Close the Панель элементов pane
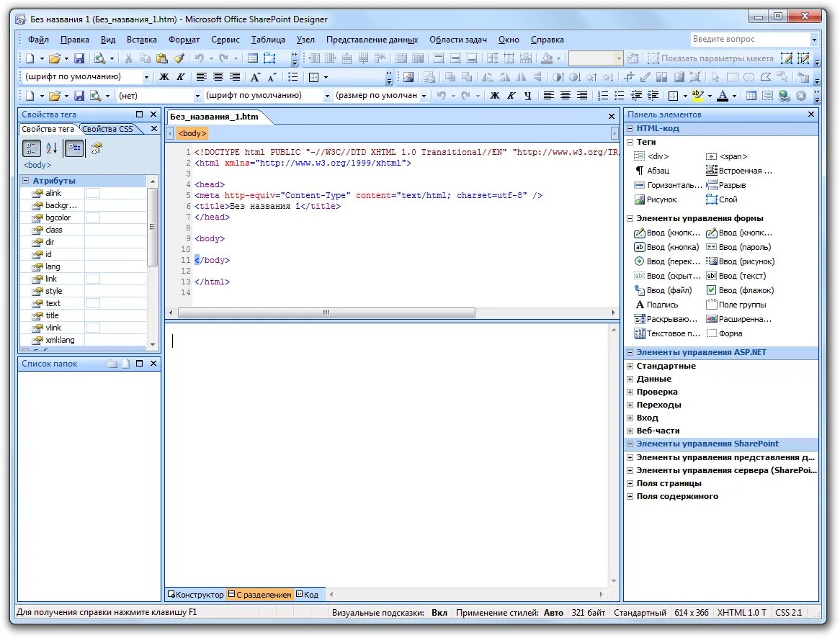Screen dimensions: 840x638 pos(811,114)
